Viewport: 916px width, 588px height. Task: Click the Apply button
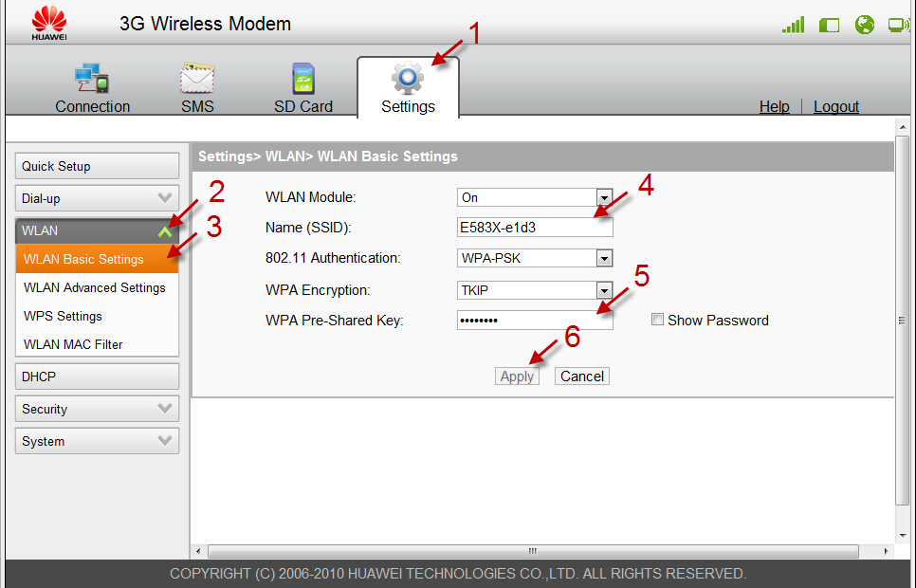517,377
